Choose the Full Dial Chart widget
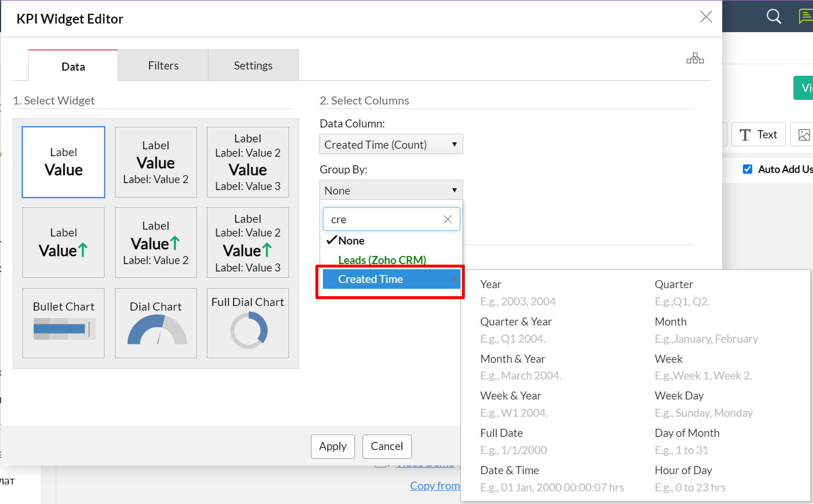Image resolution: width=813 pixels, height=504 pixels. coord(248,323)
